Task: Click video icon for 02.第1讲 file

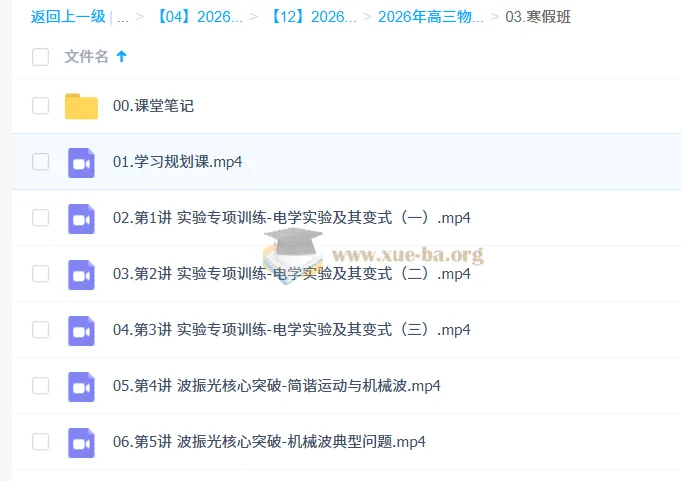Action: (x=81, y=218)
